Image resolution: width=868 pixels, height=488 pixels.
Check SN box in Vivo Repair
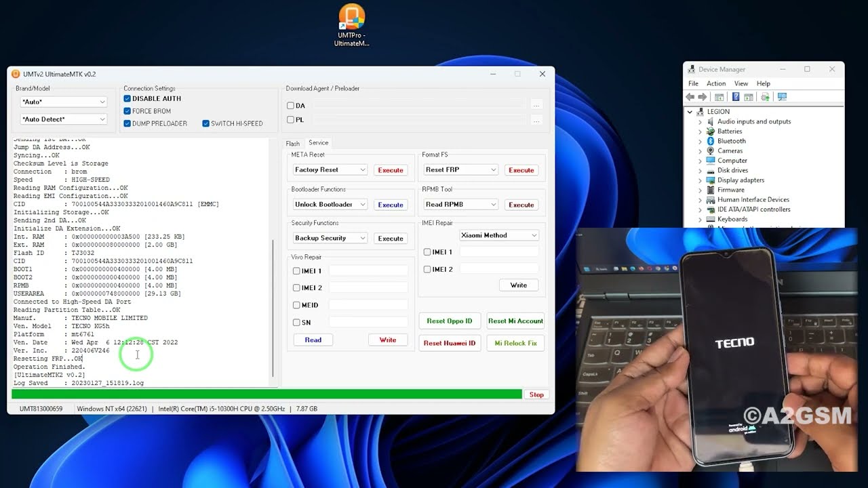point(296,323)
